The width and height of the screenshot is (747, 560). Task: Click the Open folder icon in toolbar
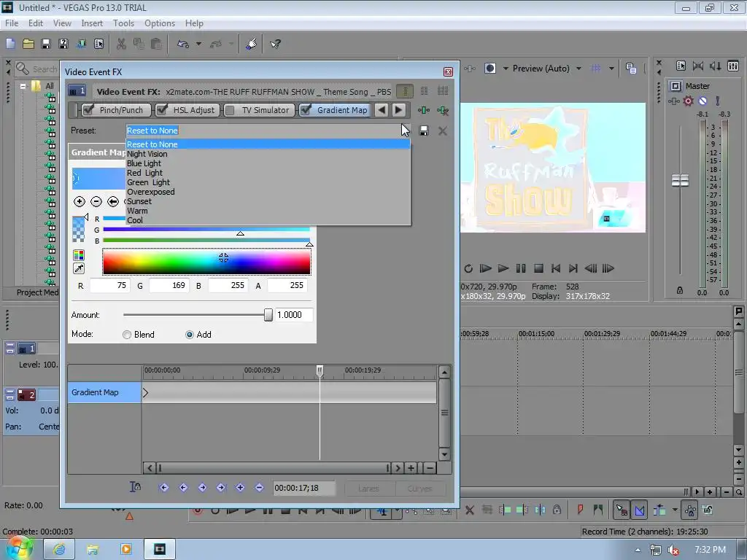[x=28, y=44]
